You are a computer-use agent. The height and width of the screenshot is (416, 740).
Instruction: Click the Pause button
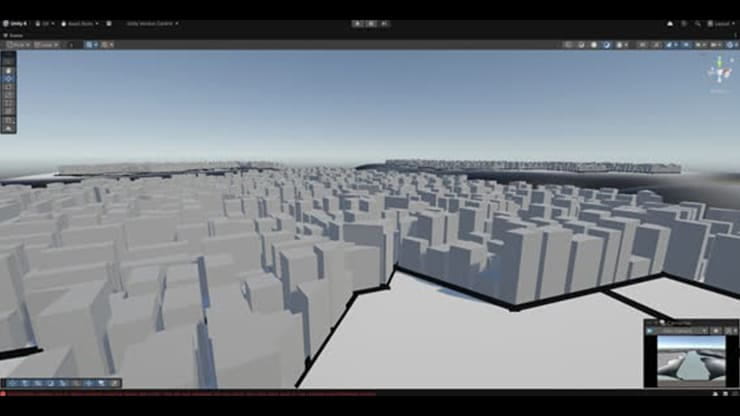click(371, 23)
